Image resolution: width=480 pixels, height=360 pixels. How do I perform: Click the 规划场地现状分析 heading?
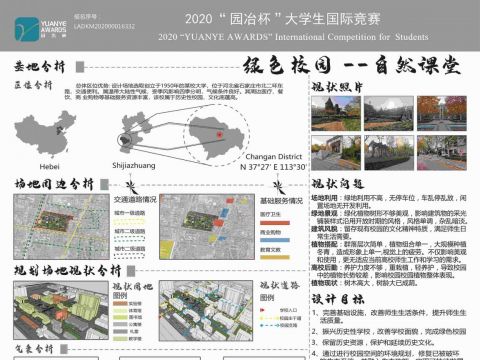[67, 270]
